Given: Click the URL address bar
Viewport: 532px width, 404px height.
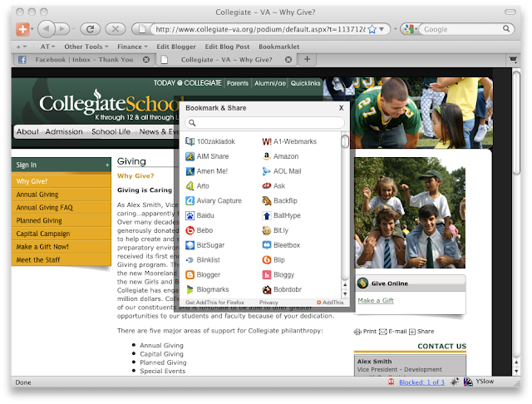Looking at the screenshot, I should [260, 29].
